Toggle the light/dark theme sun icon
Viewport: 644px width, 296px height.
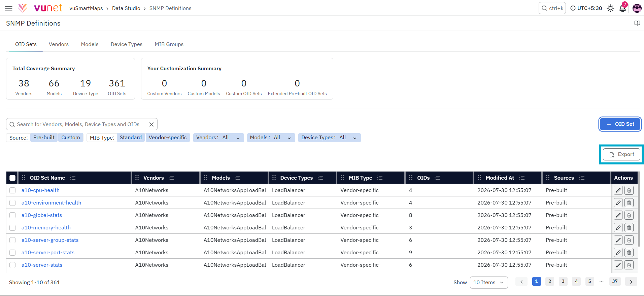[x=610, y=8]
